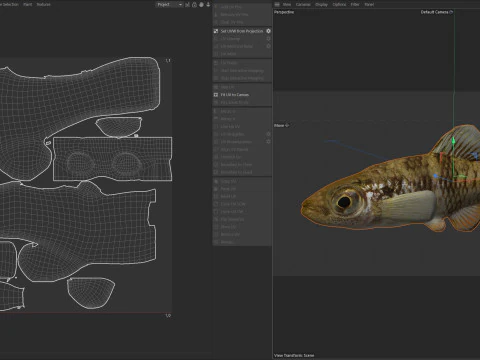The width and height of the screenshot is (480, 360).
Task: Click first icon right of Project dropdown
Action: pos(187,4)
